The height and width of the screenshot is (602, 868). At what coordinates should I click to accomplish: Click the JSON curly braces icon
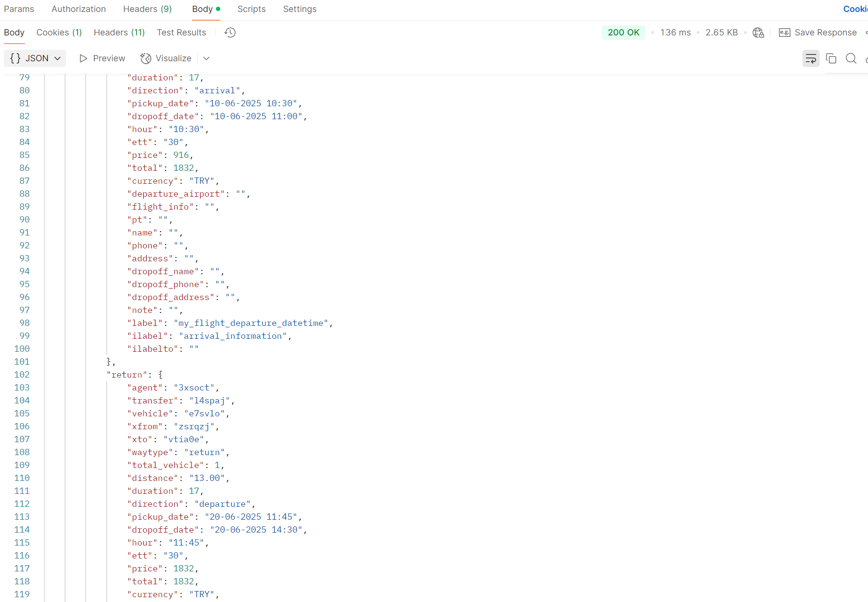(x=15, y=58)
